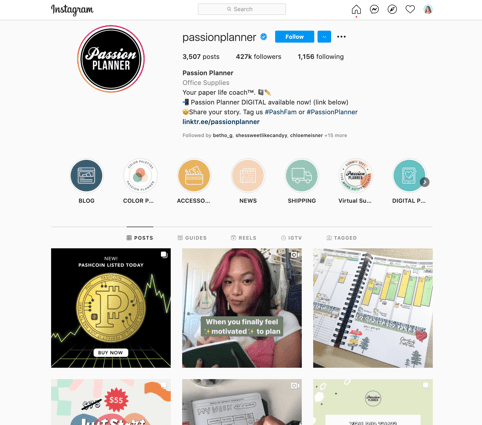
Task: Open the Pashcoin gold coin post
Action: 111,308
